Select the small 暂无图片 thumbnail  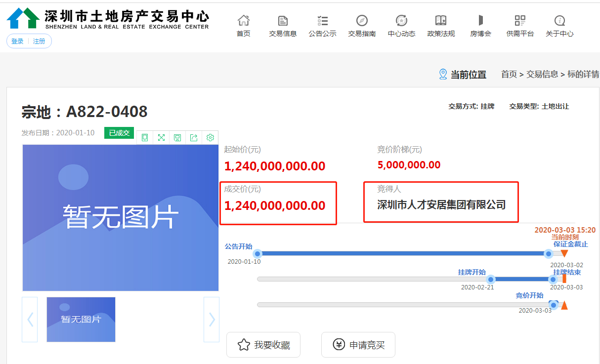[x=81, y=320]
